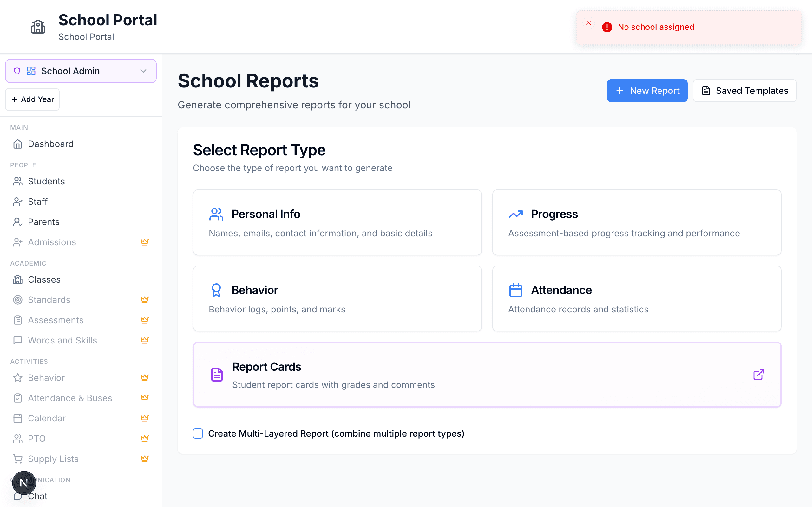
Task: Click the Attendance calendar icon
Action: click(x=516, y=290)
